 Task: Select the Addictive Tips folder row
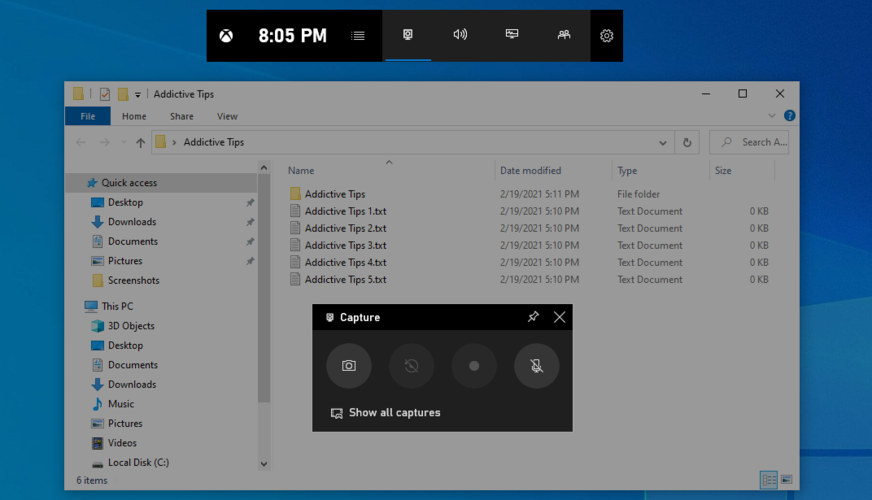529,194
